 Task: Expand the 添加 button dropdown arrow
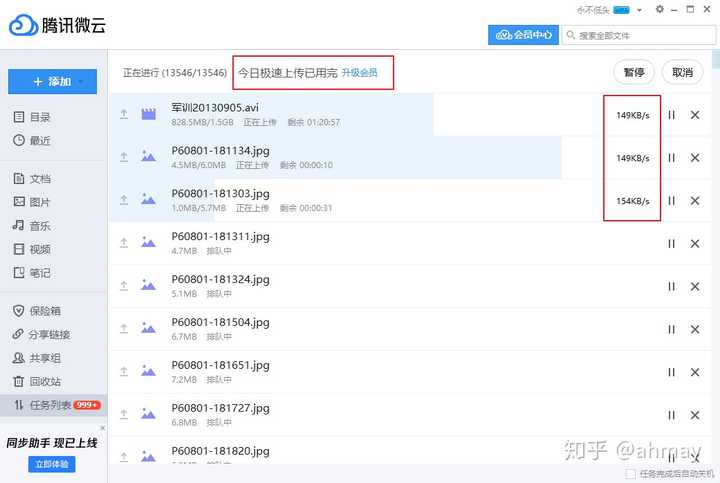tap(81, 82)
